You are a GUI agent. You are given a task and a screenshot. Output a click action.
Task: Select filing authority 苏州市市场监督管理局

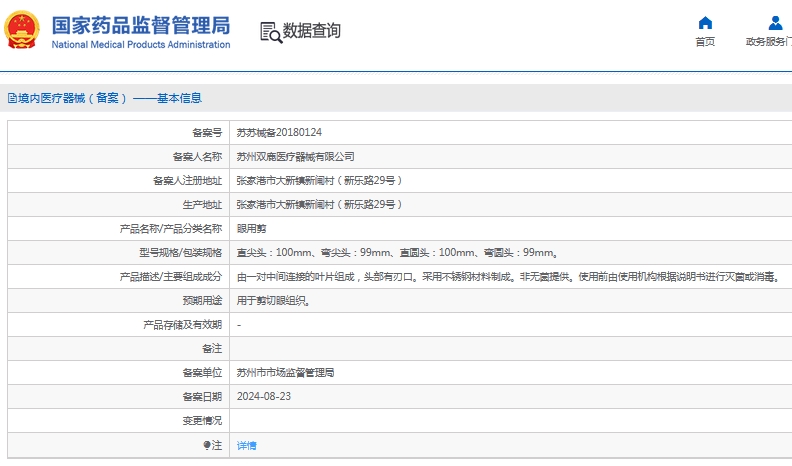coord(285,373)
